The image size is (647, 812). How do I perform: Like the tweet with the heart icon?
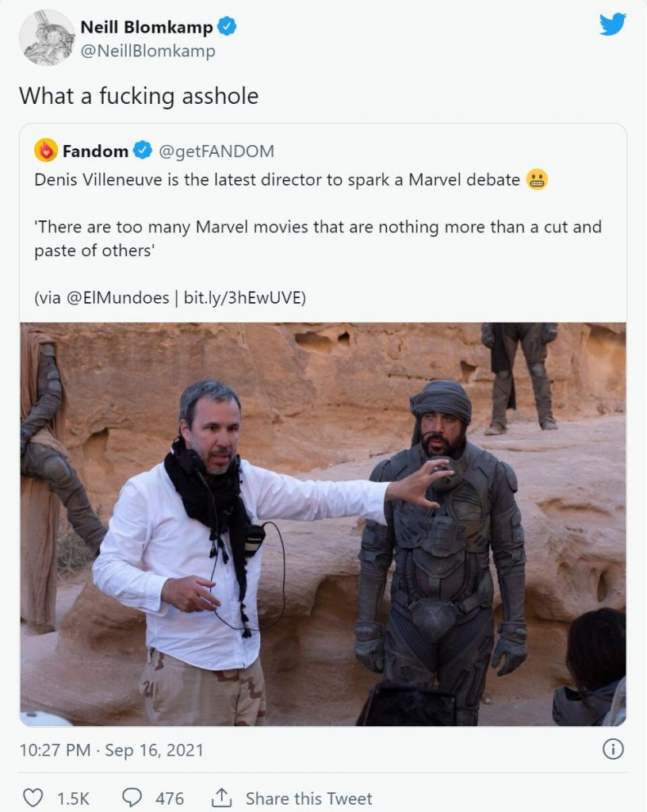pos(33,798)
